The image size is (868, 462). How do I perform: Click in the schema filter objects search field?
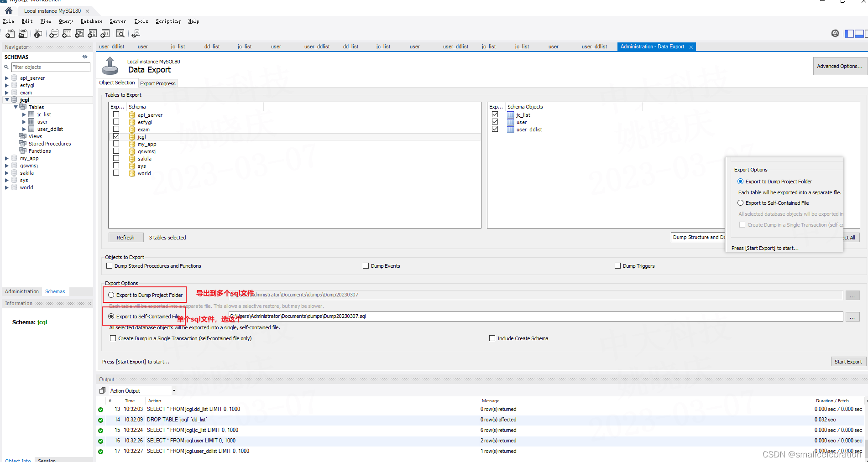point(50,67)
